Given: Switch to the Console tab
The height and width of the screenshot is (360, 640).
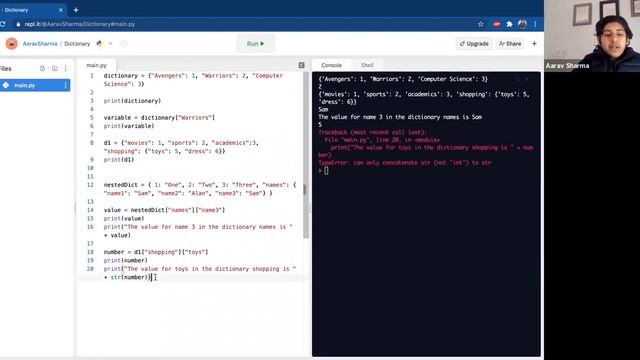Looking at the screenshot, I should tap(331, 65).
